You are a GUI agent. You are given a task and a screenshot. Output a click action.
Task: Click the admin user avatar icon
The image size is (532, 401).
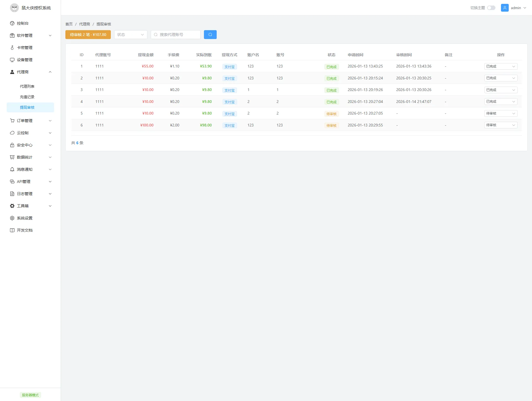coord(505,8)
